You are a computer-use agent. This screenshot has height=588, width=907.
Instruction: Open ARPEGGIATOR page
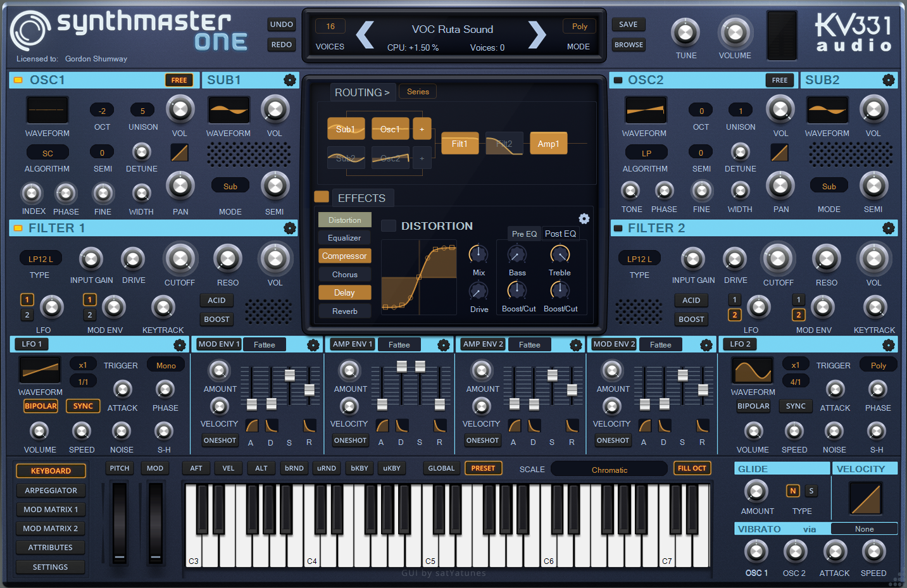[51, 491]
